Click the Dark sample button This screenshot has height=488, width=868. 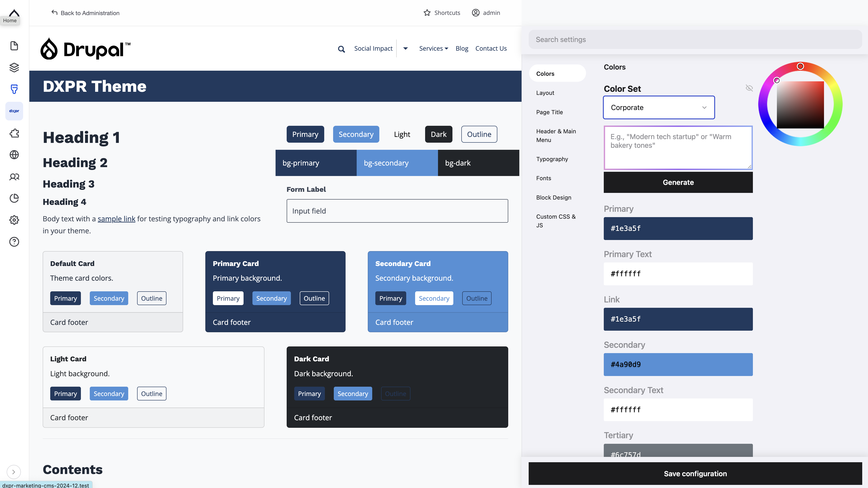click(x=438, y=134)
